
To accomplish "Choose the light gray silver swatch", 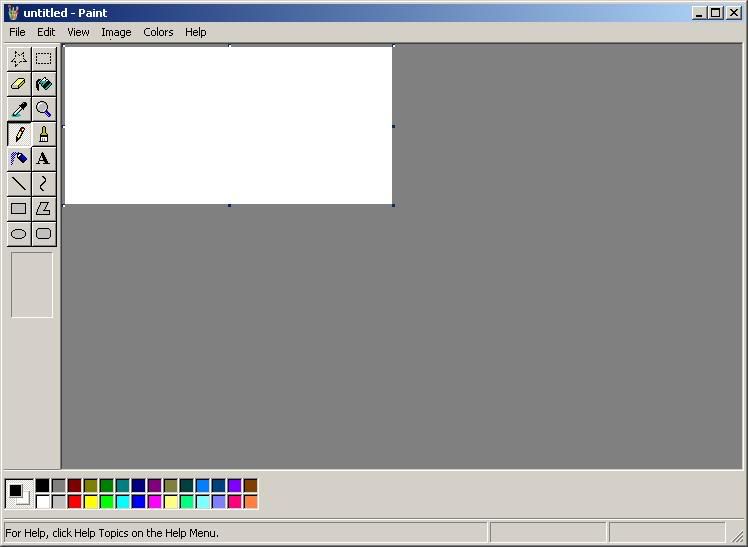I will coord(59,502).
